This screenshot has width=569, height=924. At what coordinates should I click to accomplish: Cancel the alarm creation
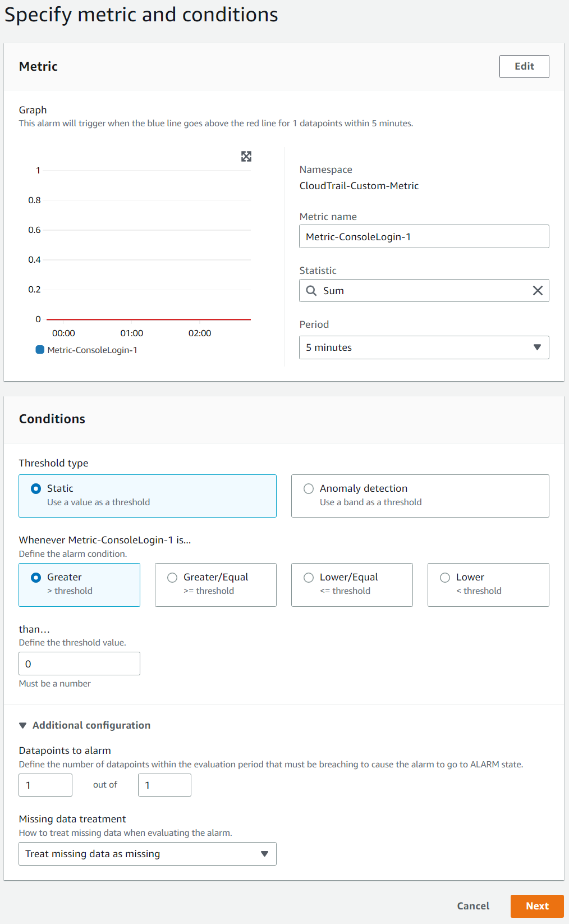(473, 906)
